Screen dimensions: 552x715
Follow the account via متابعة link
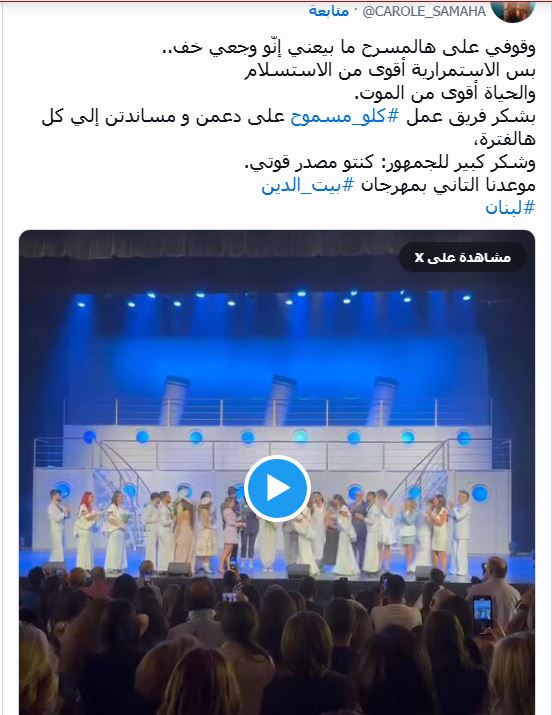[x=329, y=11]
